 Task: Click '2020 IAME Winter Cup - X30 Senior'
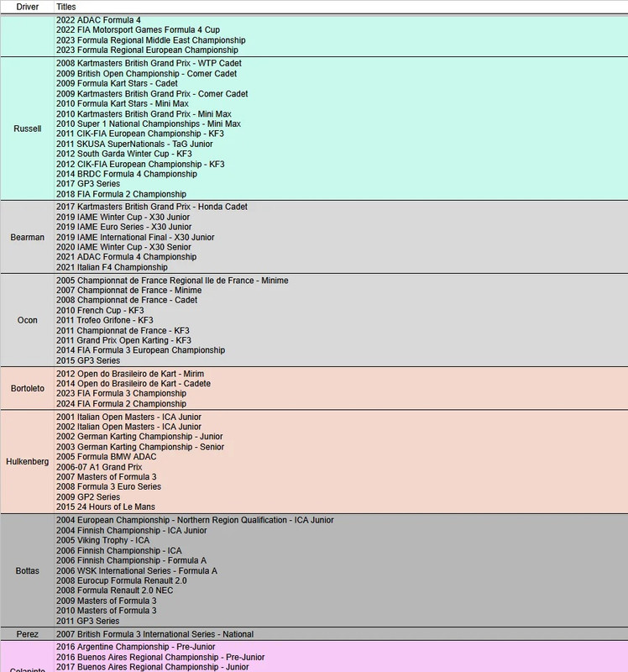point(123,247)
